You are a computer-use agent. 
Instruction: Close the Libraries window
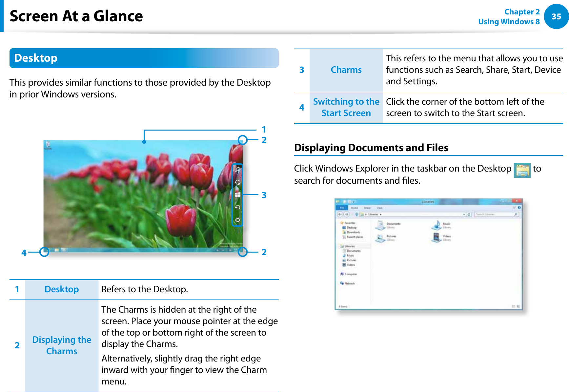coord(517,201)
